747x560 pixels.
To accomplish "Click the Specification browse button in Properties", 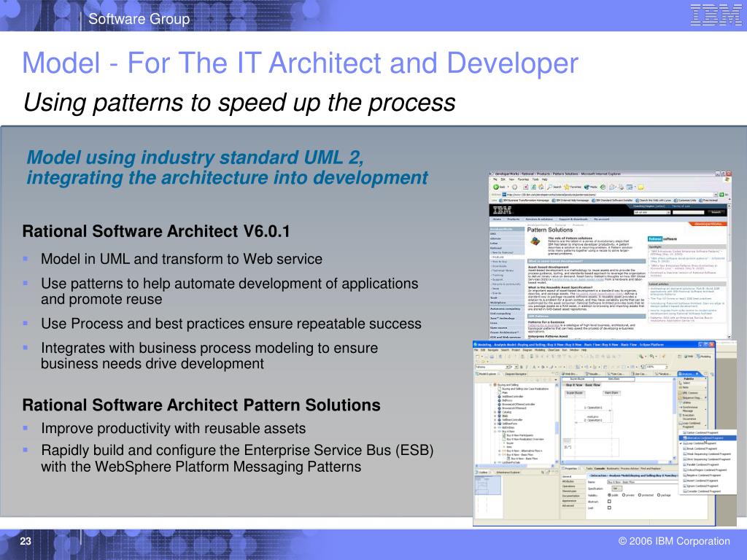I will pos(617,489).
